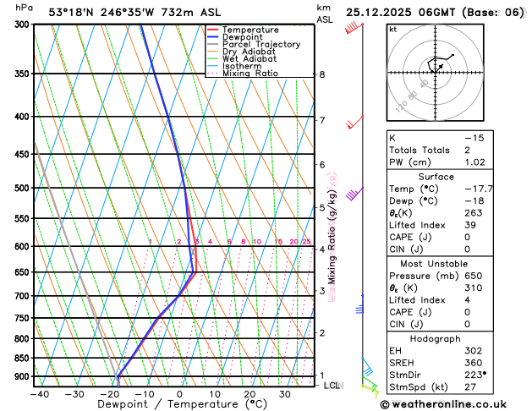Click the surface Dewp (°C) value −18
Image resolution: width=532 pixels, height=411 pixels.
474,201
